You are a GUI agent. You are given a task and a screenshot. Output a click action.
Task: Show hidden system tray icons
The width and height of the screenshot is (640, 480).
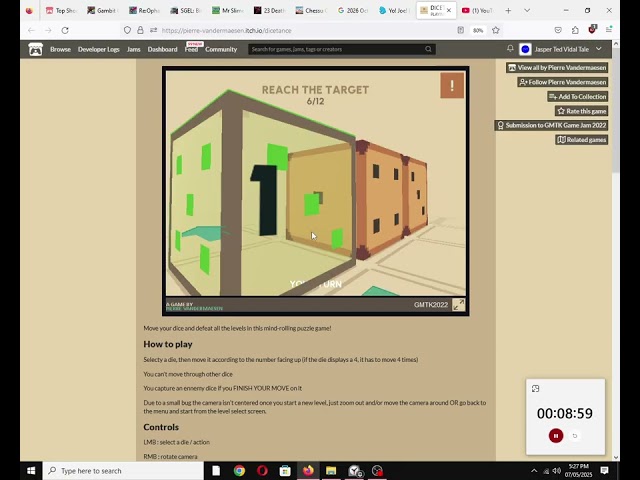coord(534,471)
